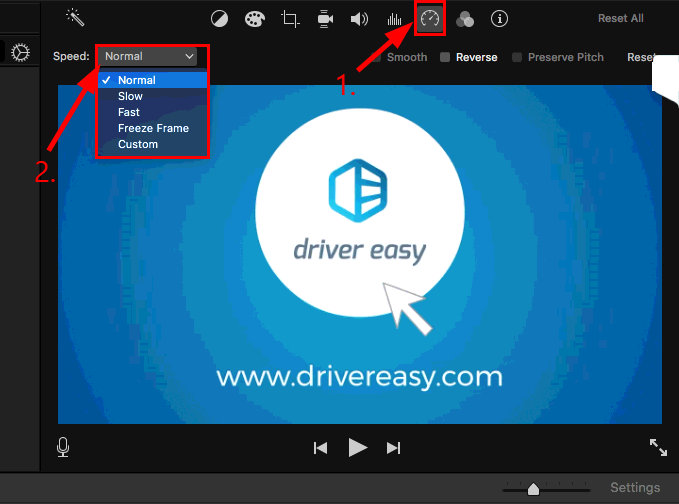The height and width of the screenshot is (504, 679).
Task: Choose Fast speed option
Action: click(152, 112)
